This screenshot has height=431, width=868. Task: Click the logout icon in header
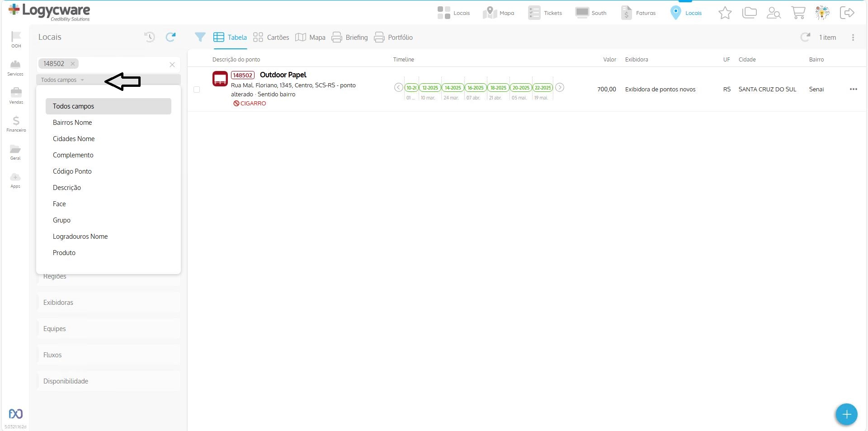point(847,13)
